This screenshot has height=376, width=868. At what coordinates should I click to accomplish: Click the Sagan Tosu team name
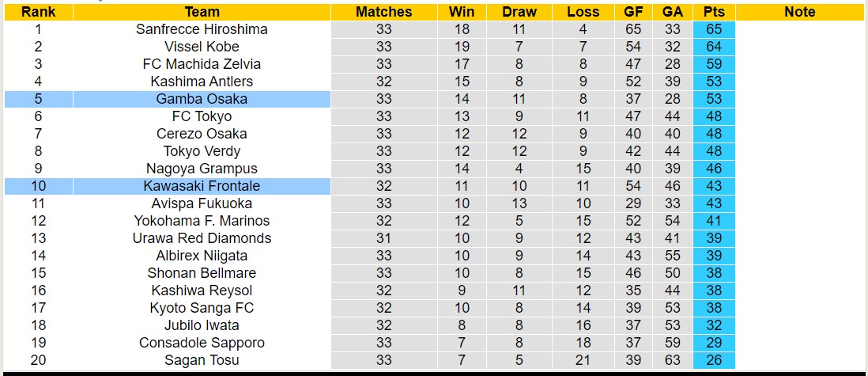tap(202, 360)
